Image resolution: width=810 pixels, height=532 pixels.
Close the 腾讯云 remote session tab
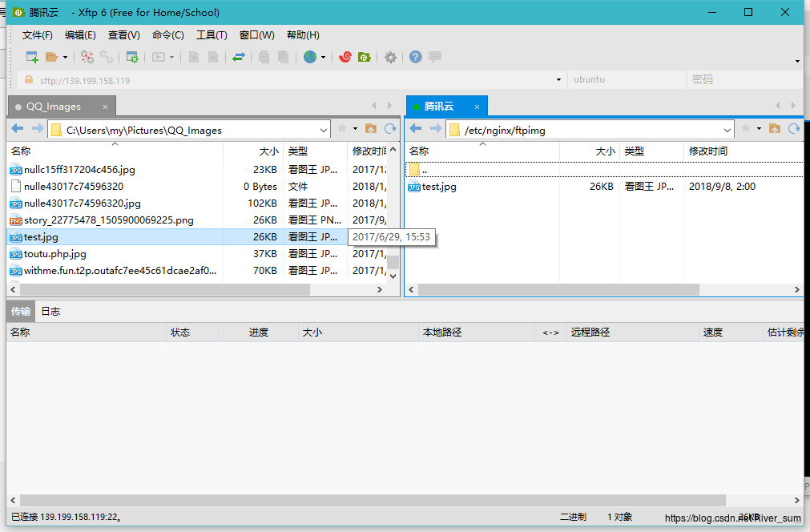click(x=477, y=106)
